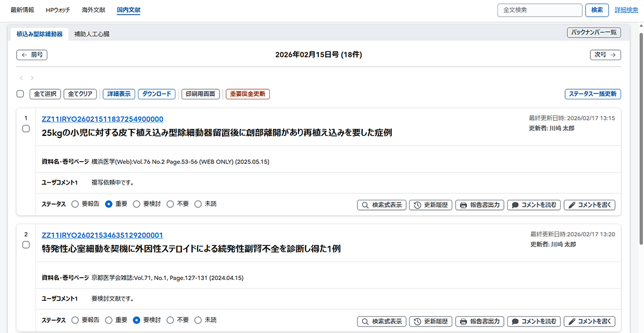Open コメントを読む for record 1
Image resolution: width=644 pixels, height=333 pixels.
[533, 205]
